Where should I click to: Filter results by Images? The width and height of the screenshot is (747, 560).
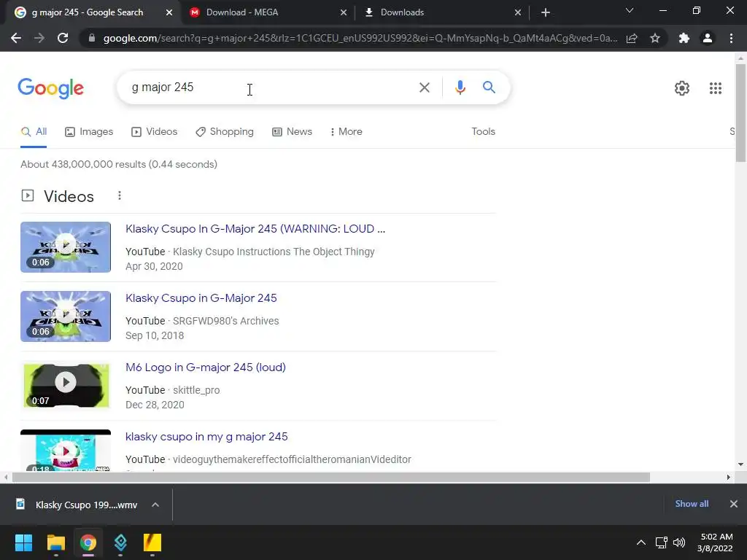click(x=89, y=132)
